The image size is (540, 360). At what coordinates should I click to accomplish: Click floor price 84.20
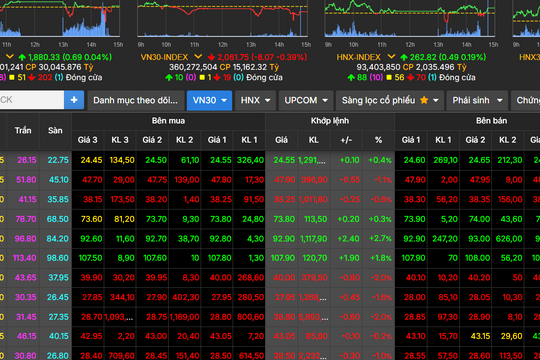(x=58, y=238)
